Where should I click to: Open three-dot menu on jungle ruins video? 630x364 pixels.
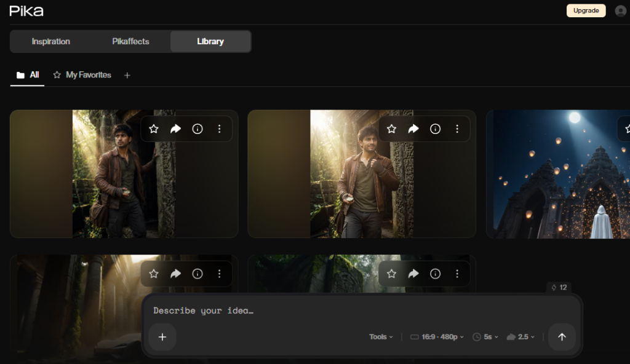(x=457, y=274)
